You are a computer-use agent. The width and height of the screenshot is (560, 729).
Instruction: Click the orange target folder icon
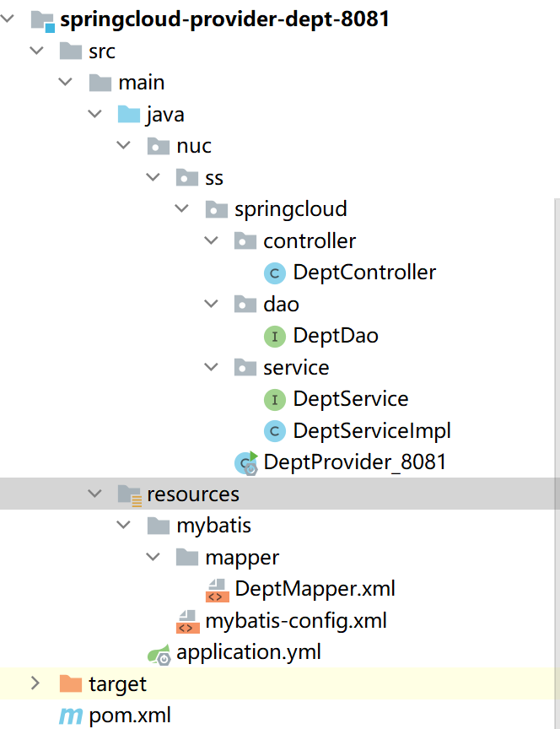71,683
